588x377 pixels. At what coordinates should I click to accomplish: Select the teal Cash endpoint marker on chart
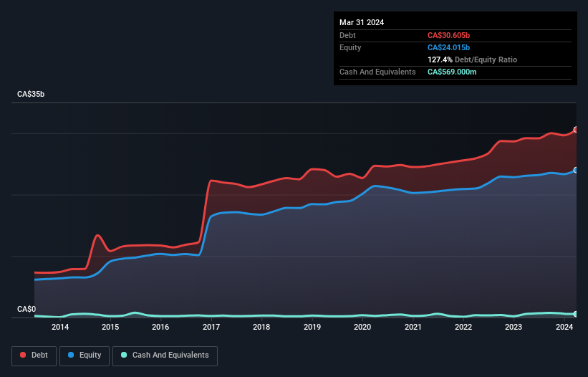point(576,314)
